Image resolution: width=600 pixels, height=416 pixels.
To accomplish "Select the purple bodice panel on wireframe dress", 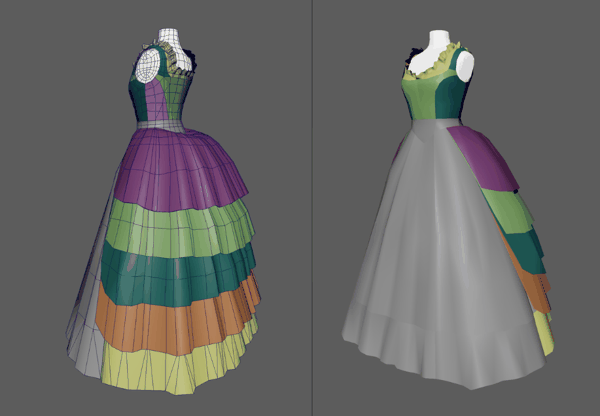I will coord(157,100).
